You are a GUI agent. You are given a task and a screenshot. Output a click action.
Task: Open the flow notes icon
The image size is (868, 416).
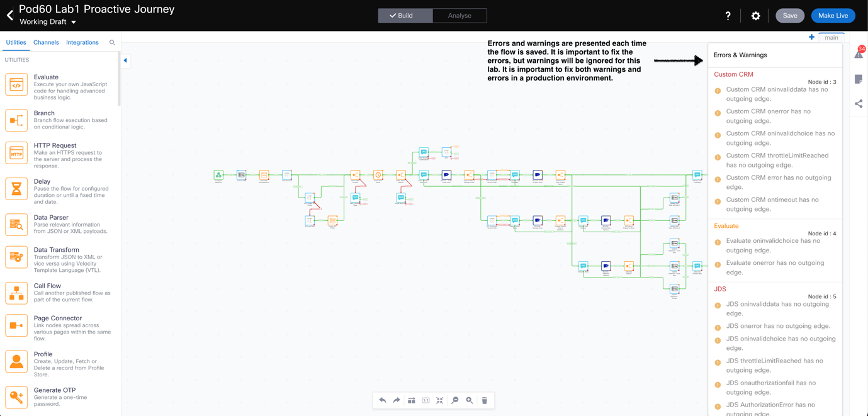[x=859, y=79]
